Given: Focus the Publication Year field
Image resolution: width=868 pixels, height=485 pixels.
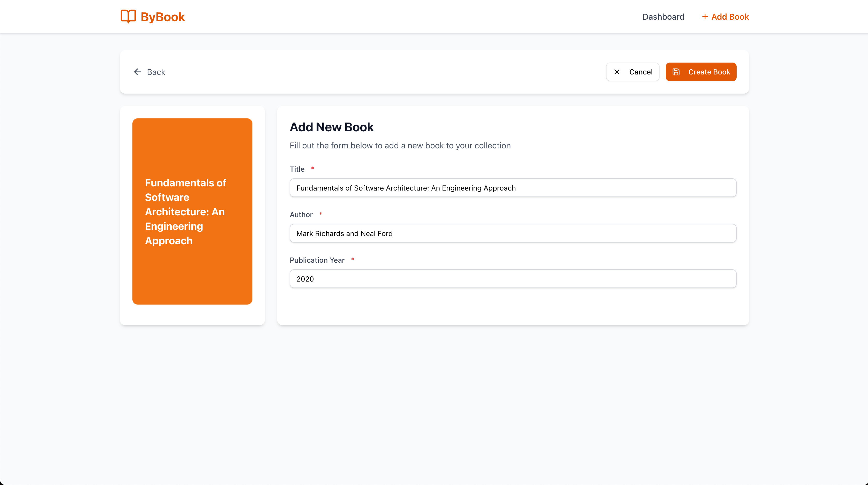Looking at the screenshot, I should pos(513,278).
